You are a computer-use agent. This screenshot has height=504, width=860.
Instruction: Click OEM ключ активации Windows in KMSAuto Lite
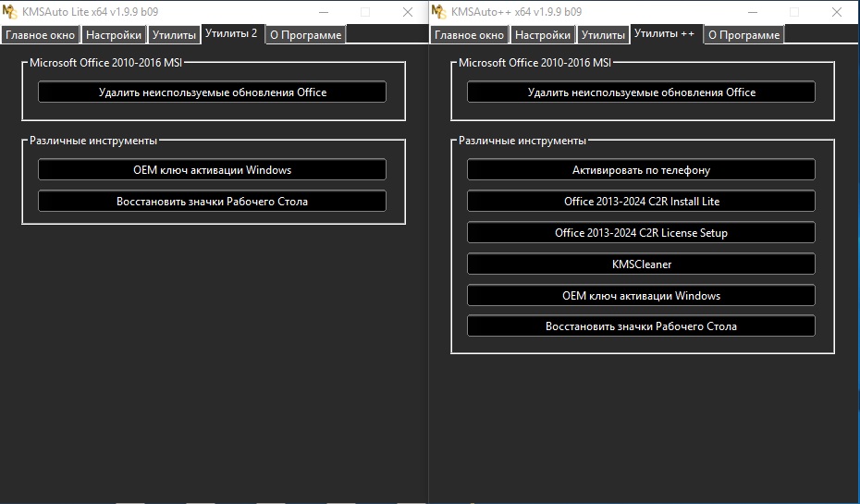click(213, 170)
